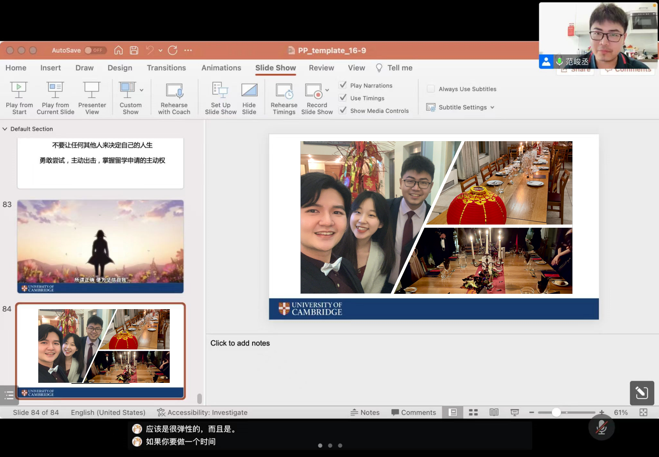This screenshot has width=659, height=457.
Task: Open Comments from status bar
Action: pos(414,412)
